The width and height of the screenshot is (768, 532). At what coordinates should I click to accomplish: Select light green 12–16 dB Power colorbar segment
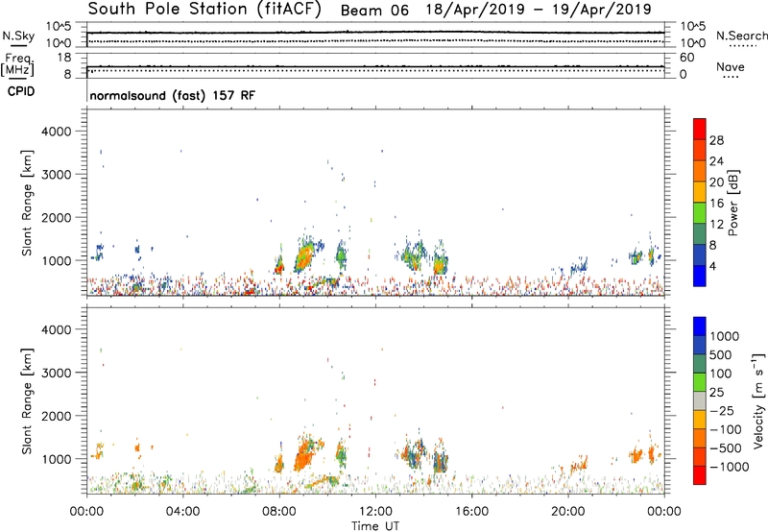(700, 213)
